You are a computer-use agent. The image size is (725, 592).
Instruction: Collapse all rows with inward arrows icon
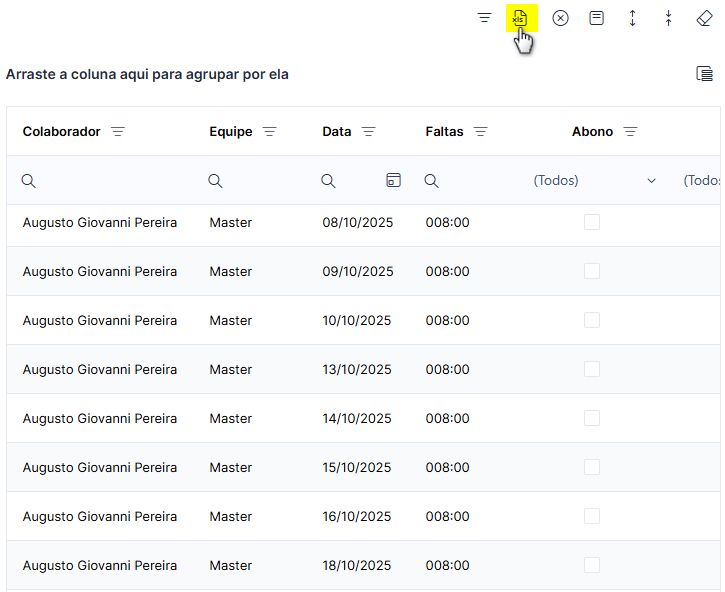click(669, 18)
